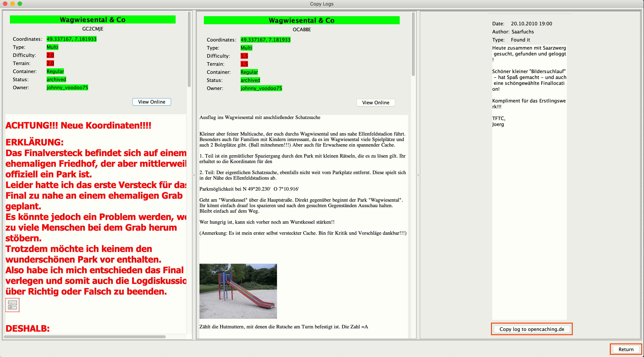Click the Wer hungrig ist Wurstkessel line
This screenshot has width=644, height=357.
click(267, 222)
